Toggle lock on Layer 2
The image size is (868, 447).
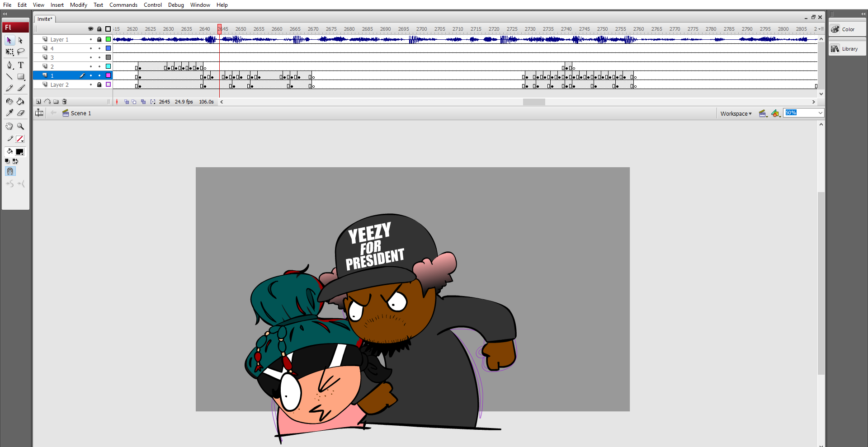[x=99, y=85]
